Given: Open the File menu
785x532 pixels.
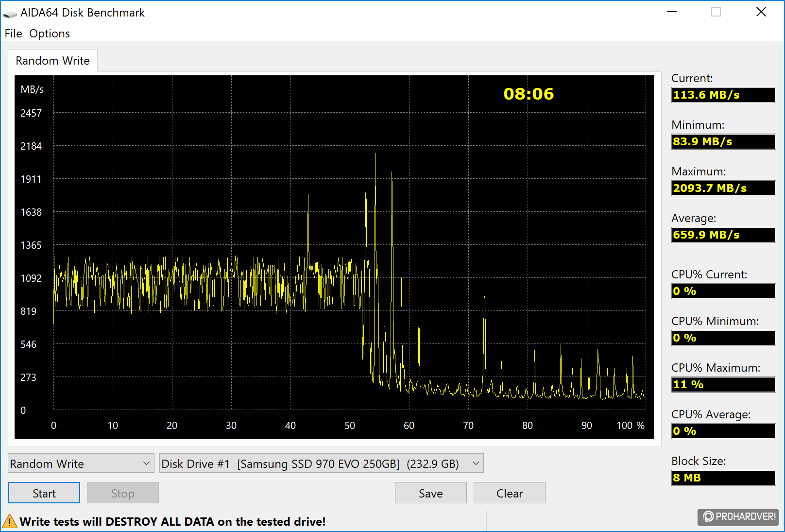Looking at the screenshot, I should tap(13, 34).
